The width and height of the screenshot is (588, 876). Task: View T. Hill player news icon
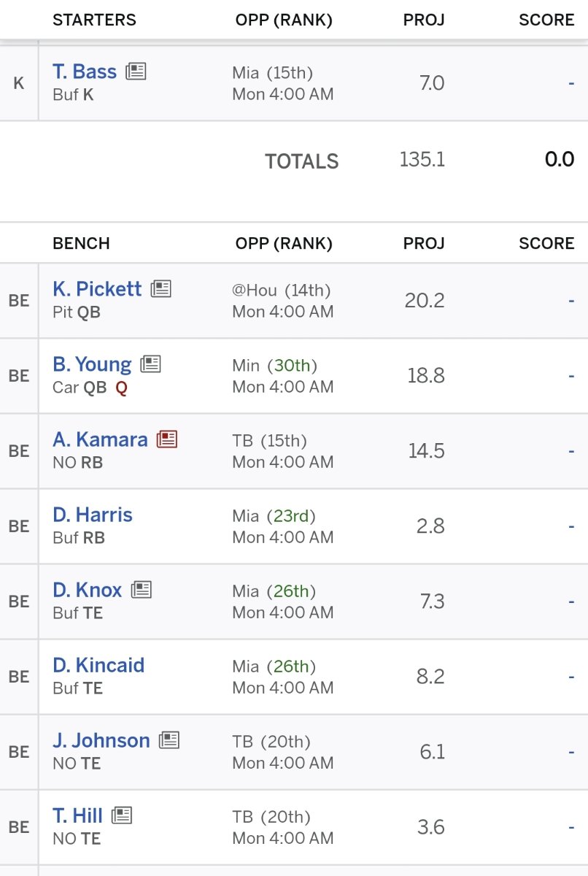pyautogui.click(x=122, y=815)
